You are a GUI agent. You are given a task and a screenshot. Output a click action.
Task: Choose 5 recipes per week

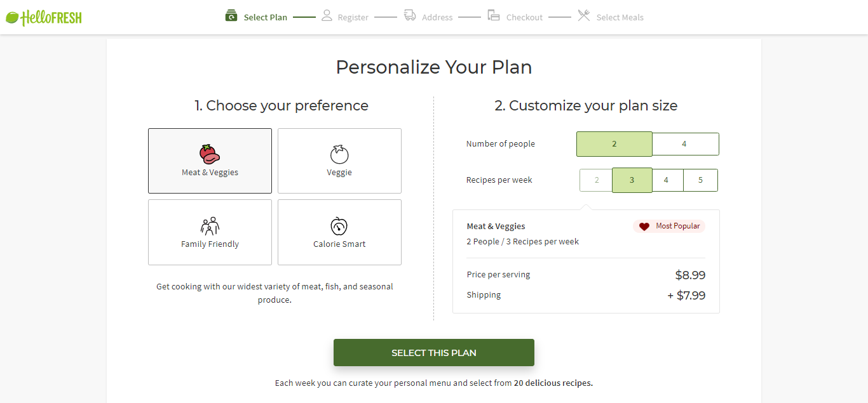tap(700, 180)
